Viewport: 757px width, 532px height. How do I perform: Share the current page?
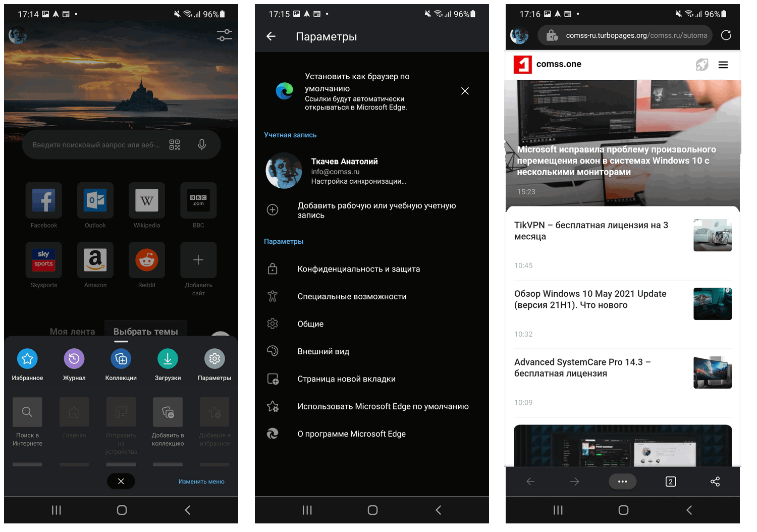[x=715, y=482]
